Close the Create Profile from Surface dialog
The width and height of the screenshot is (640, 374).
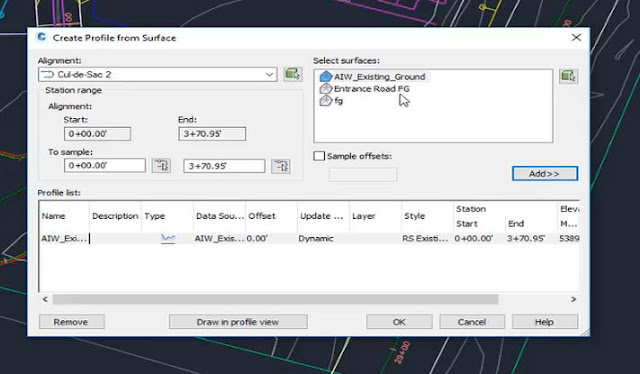click(x=576, y=38)
